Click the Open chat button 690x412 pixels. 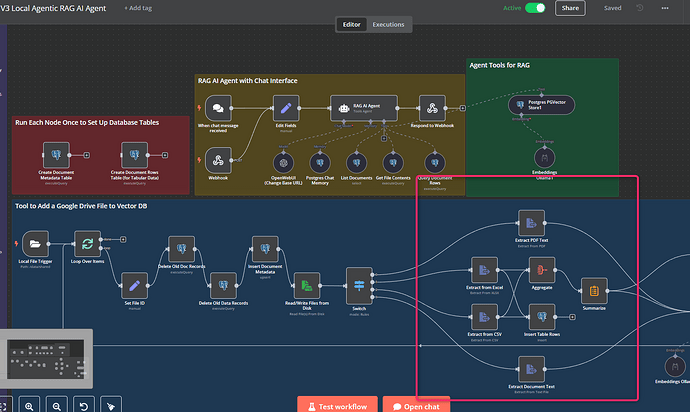pyautogui.click(x=416, y=406)
